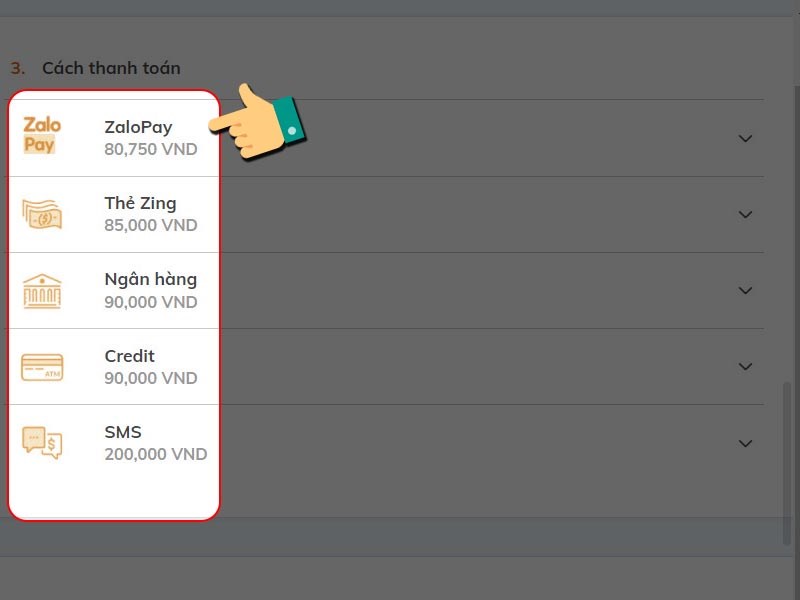Click the Cách thanh toán section heading
Viewport: 800px width, 600px height.
pyautogui.click(x=111, y=68)
